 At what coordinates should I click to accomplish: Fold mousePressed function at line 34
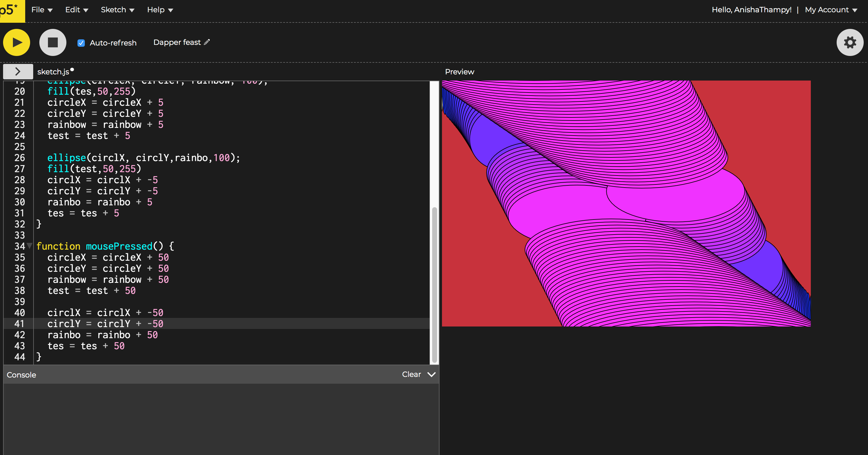(30, 246)
